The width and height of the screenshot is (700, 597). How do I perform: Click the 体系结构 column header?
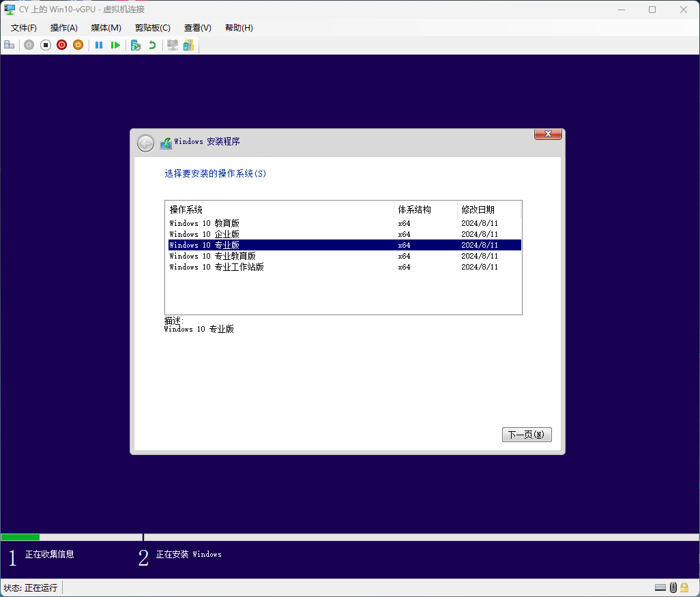coord(415,209)
